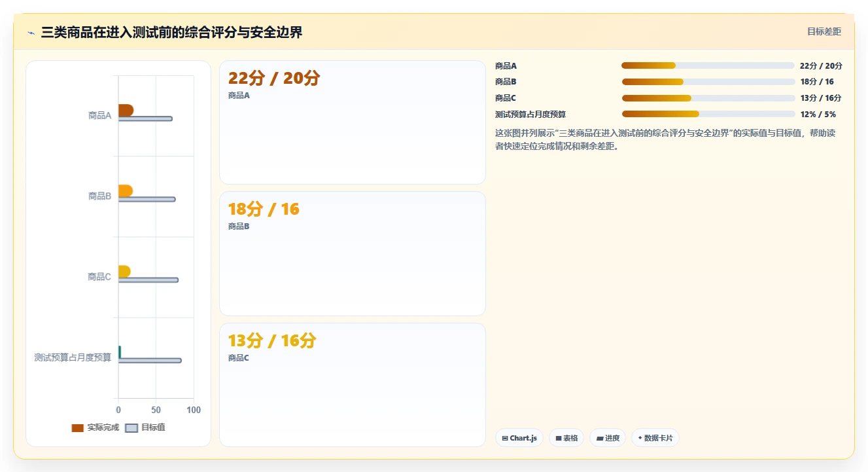Click the 22分 / 20分 value in progress list
868x472 pixels.
(x=821, y=65)
